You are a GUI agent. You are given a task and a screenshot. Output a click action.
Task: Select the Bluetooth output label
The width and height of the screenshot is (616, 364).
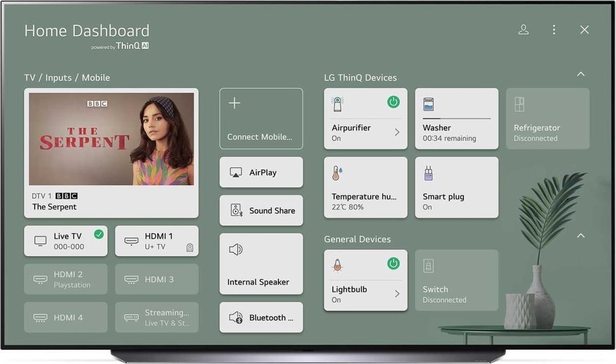(x=272, y=318)
